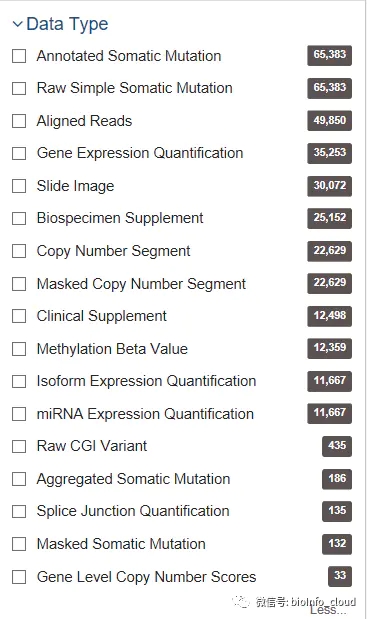Check Isoform Expression Quantification checkbox
Viewport: 367px width, 619px height.
click(19, 381)
